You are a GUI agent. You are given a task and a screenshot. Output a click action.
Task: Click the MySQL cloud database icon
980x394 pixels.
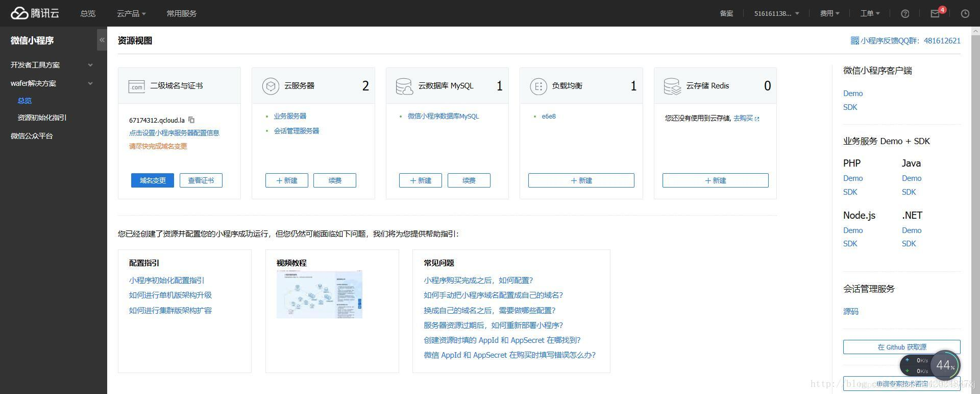pos(404,86)
